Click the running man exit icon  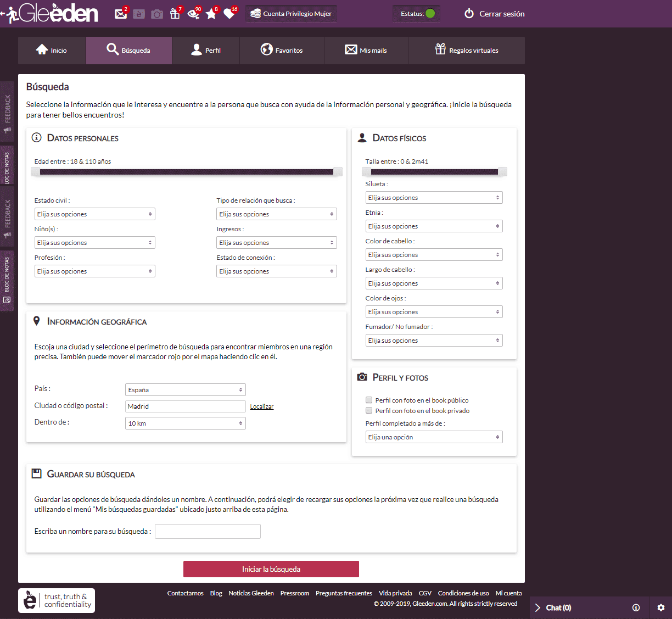9,14
